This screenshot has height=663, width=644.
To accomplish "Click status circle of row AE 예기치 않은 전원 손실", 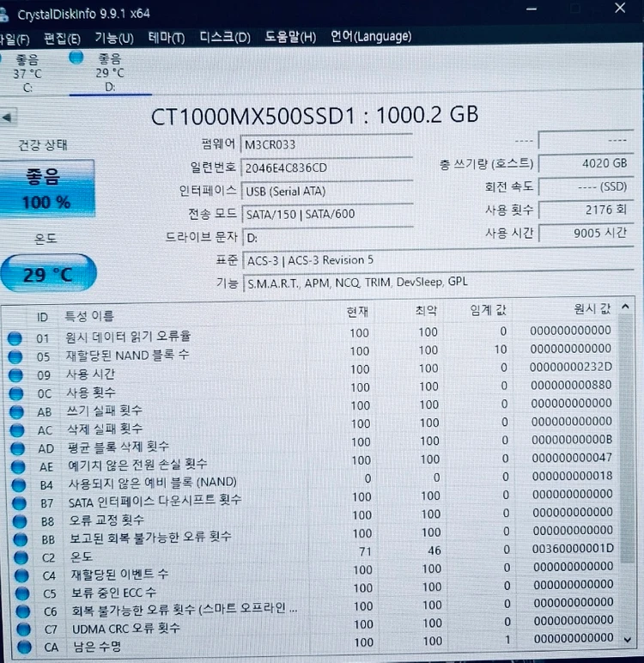I will [18, 467].
